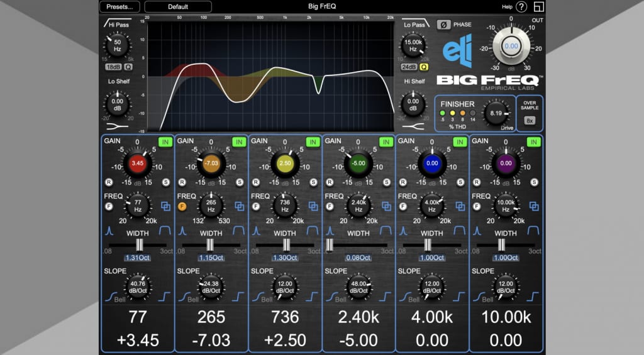Click the narrow peak width icon on the 4.00k band
Viewport: 644px width, 355px height.
point(403,231)
